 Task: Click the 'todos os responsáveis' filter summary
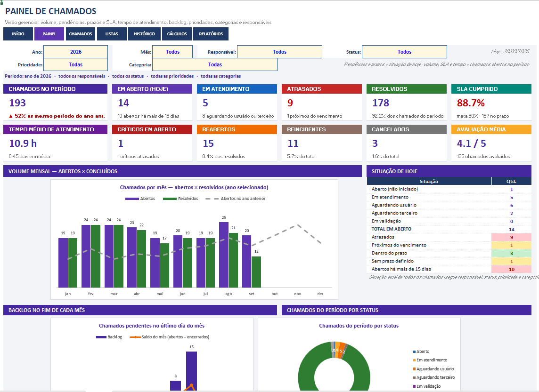tap(82, 76)
